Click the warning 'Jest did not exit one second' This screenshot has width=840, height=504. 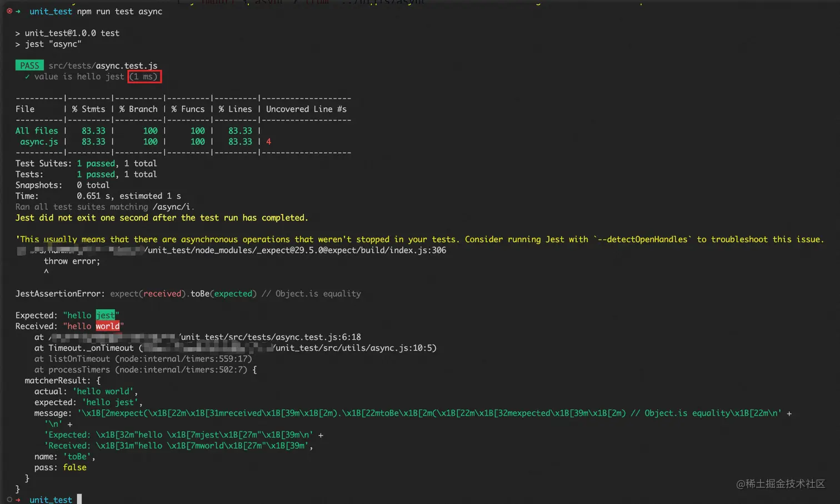(162, 218)
